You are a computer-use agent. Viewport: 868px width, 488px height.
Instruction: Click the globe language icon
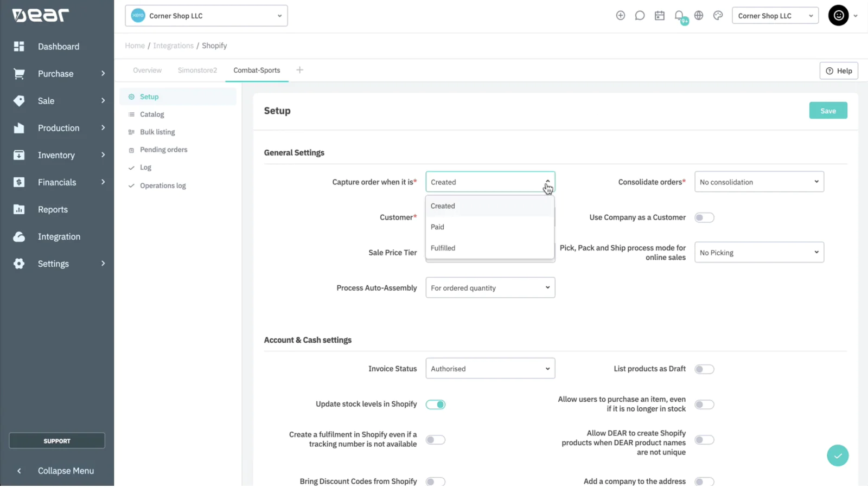pos(699,16)
